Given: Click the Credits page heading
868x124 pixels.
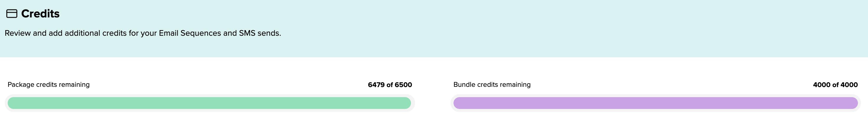Looking at the screenshot, I should [40, 14].
